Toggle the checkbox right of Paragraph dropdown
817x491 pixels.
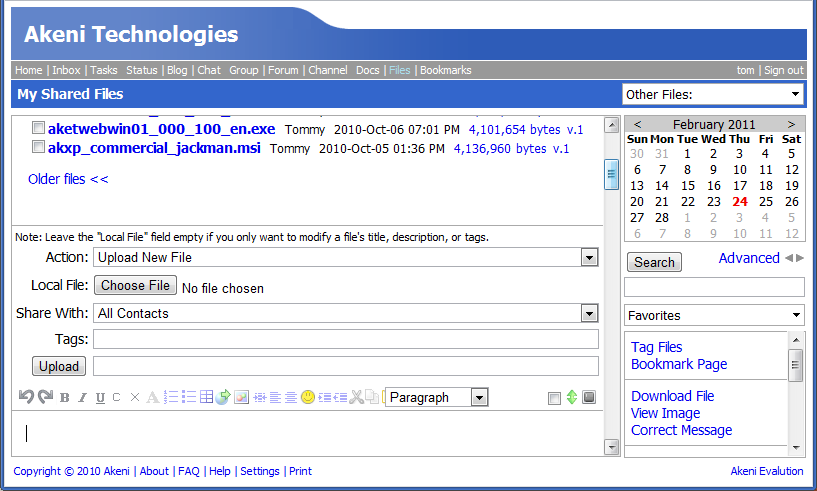(x=555, y=398)
